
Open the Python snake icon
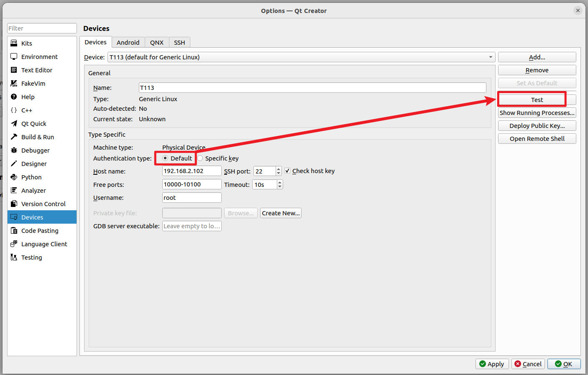click(14, 177)
